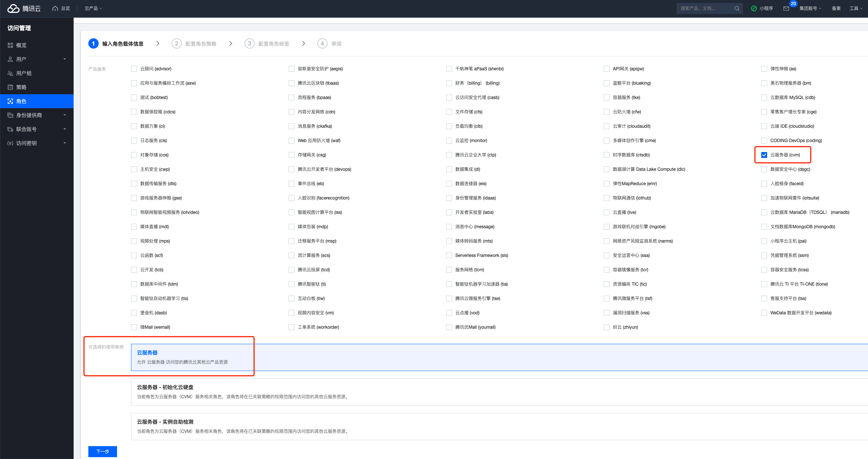Click the 用户组 sidebar icon
Image resolution: width=868 pixels, height=459 pixels.
[x=10, y=73]
